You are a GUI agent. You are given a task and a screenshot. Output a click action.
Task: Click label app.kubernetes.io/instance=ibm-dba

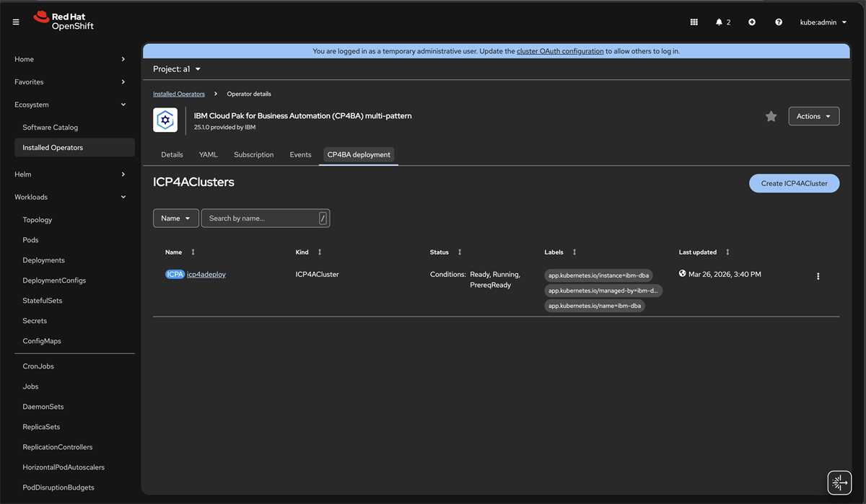[598, 275]
